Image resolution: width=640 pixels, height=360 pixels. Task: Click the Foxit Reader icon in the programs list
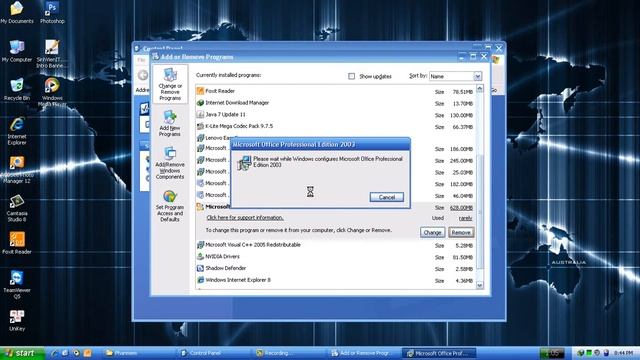(x=200, y=91)
